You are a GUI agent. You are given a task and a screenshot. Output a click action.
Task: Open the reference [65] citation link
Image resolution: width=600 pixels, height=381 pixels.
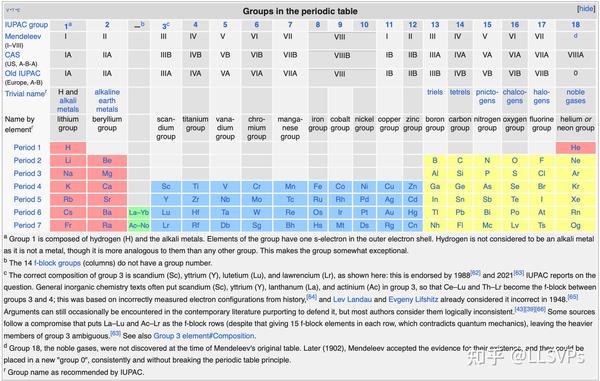[572, 297]
